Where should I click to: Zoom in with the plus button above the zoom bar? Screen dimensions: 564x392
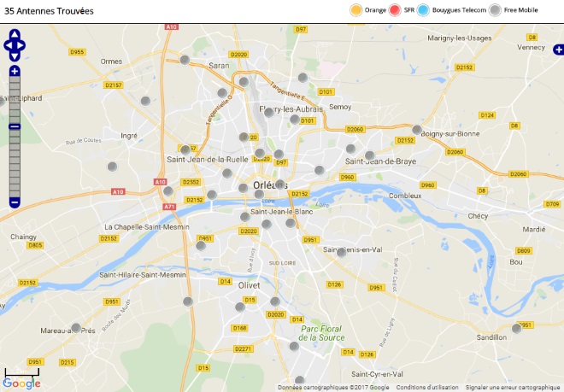(x=15, y=71)
